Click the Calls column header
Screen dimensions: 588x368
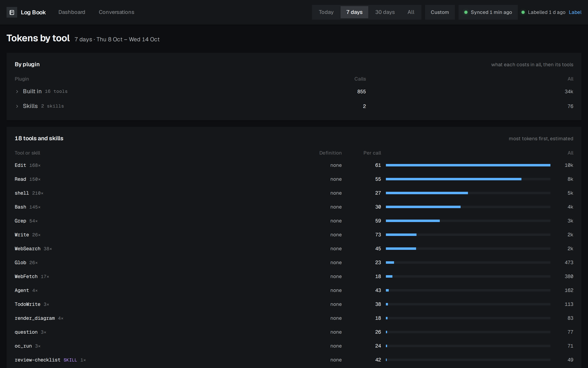pos(360,79)
